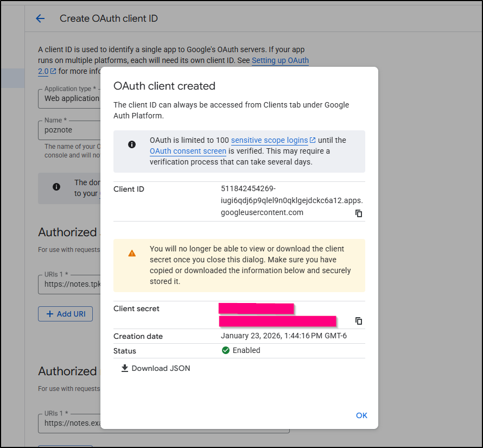Click the info icon in the OAuth limit notice
The width and height of the screenshot is (483, 448).
[x=131, y=144]
